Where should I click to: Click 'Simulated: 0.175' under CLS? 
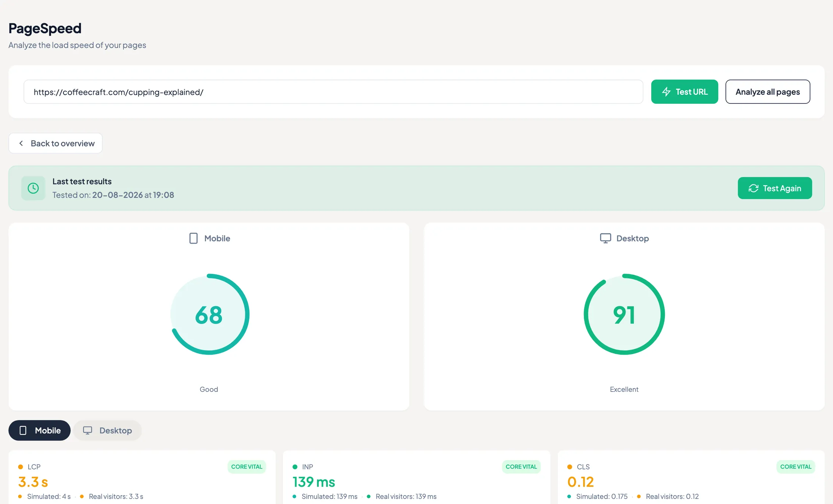click(602, 496)
